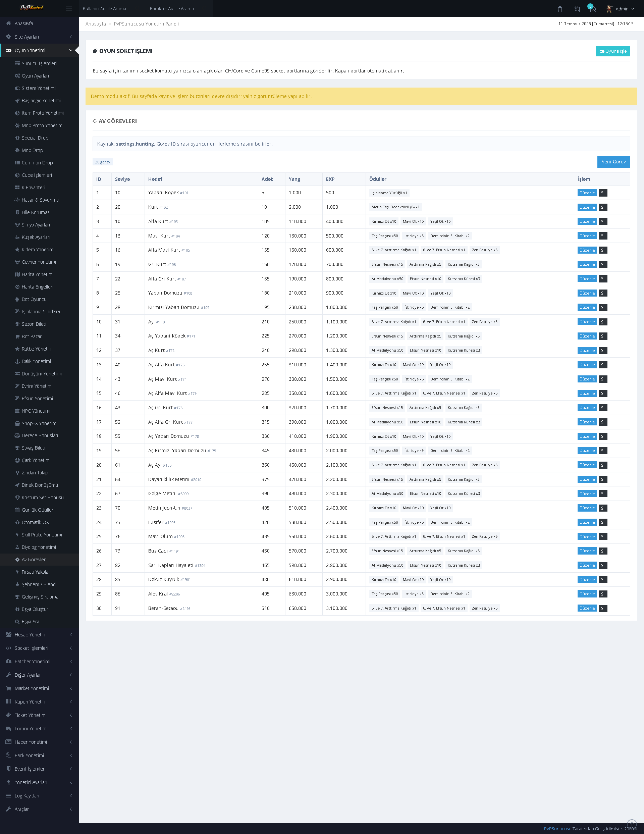
Task: Click the 'Dokuz Kuyruk' target cell
Action: pyautogui.click(x=201, y=580)
